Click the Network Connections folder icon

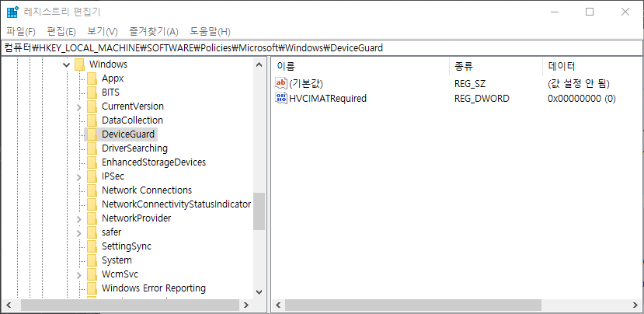(x=92, y=190)
